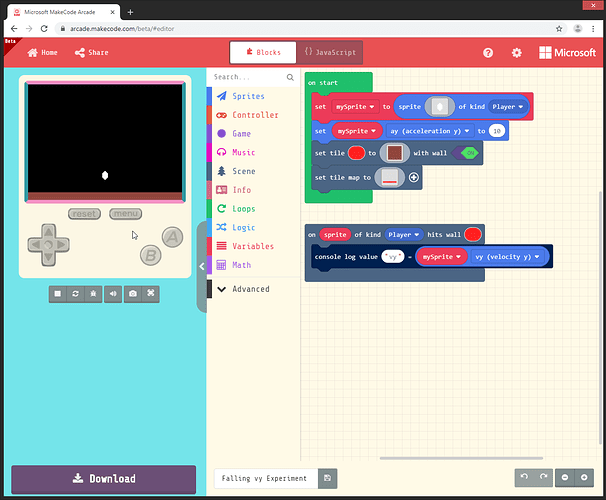This screenshot has height=500, width=606.
Task: Pick the red tile color in set tile block
Action: 356,153
